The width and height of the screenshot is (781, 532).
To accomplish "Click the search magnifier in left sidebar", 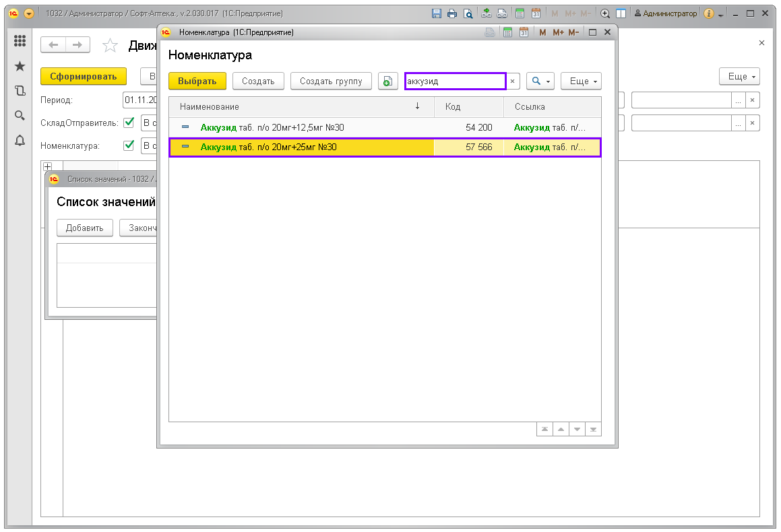I will (x=20, y=115).
